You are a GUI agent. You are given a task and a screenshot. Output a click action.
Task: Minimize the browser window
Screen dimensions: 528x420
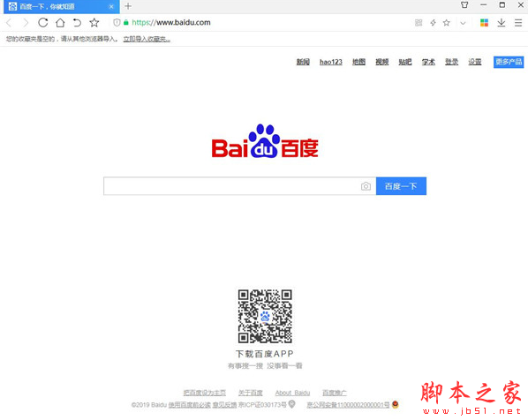pos(484,5)
